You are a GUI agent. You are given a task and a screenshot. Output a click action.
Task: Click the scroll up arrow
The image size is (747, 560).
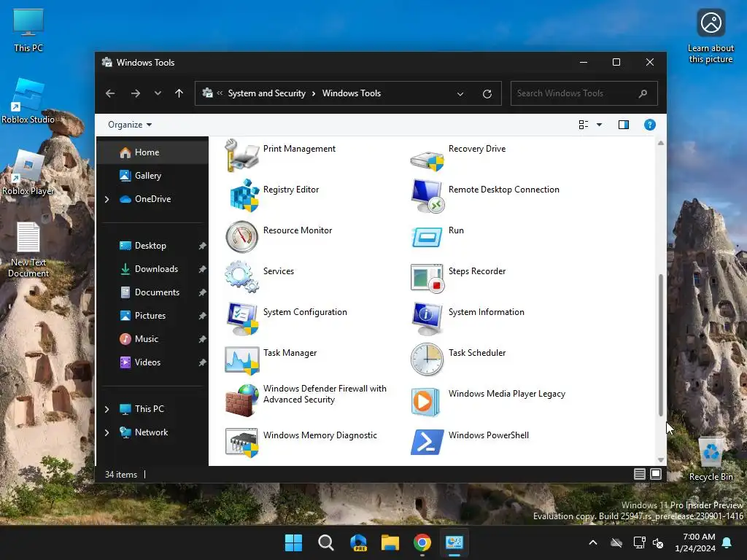point(661,143)
